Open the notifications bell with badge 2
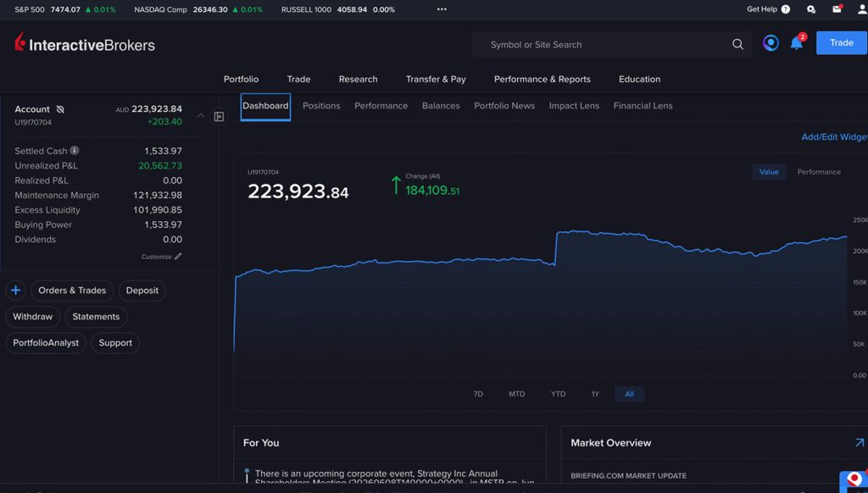 point(797,42)
